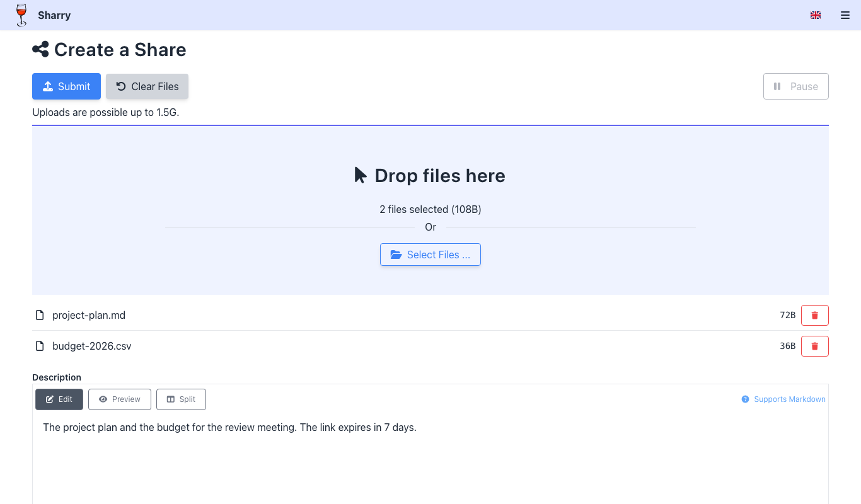Click the Drop files here area heading

pyautogui.click(x=430, y=175)
